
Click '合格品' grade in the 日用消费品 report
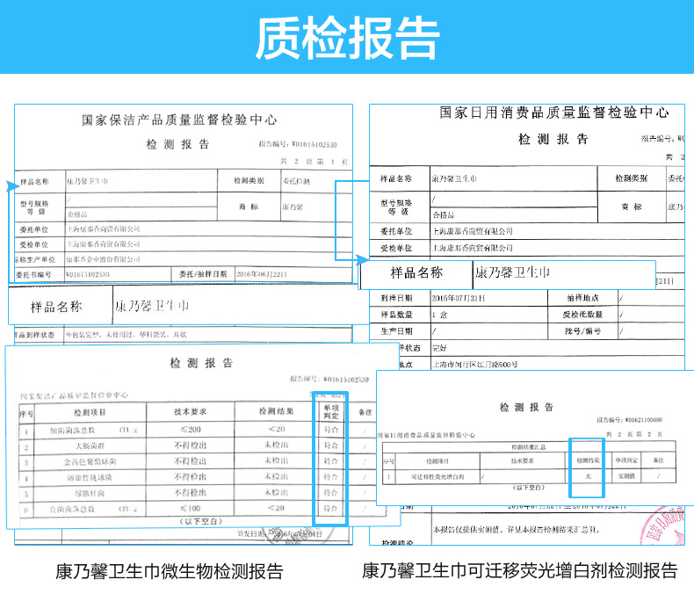pos(444,215)
